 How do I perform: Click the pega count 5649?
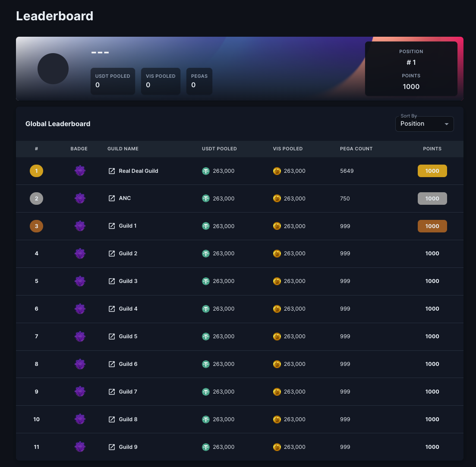(347, 171)
